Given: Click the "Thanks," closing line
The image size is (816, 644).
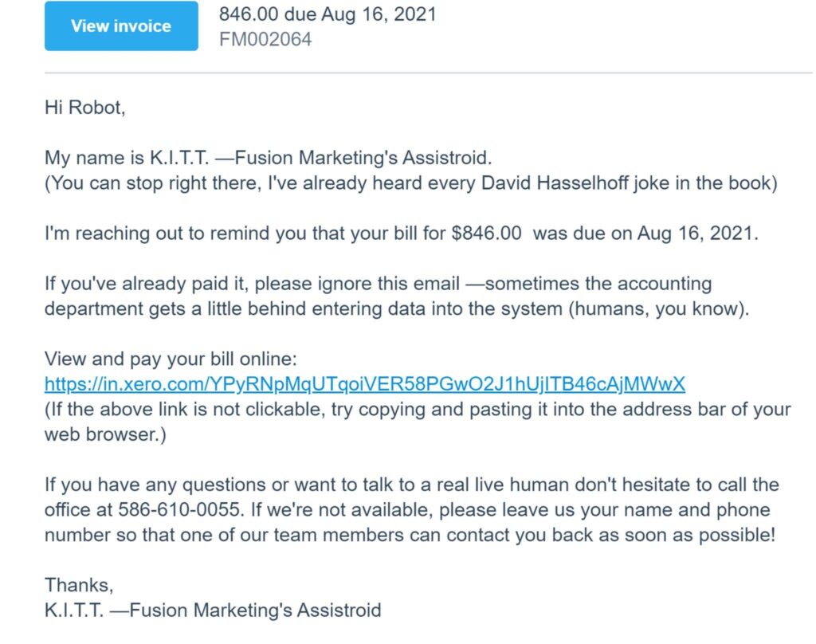Looking at the screenshot, I should click(79, 584).
